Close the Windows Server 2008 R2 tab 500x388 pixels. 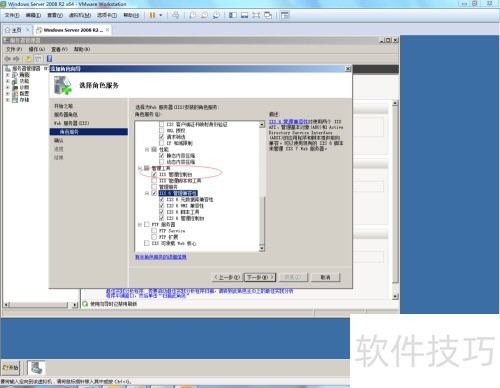[107, 30]
